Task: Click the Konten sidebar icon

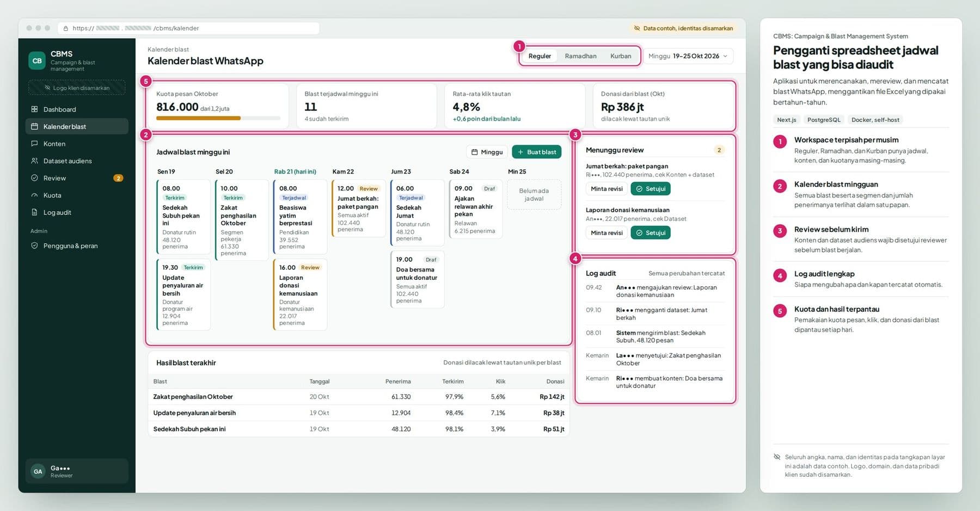Action: pos(34,144)
